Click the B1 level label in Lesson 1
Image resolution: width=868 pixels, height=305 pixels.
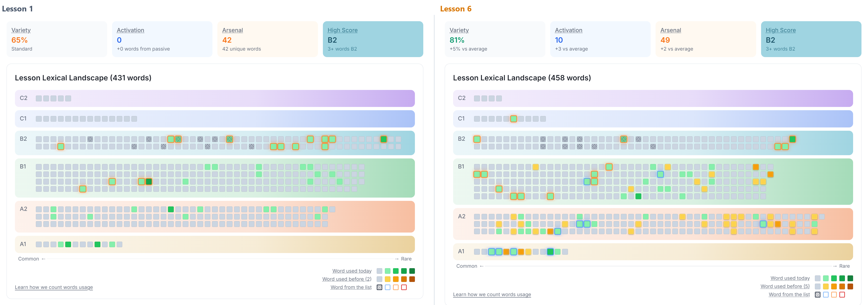(x=23, y=167)
